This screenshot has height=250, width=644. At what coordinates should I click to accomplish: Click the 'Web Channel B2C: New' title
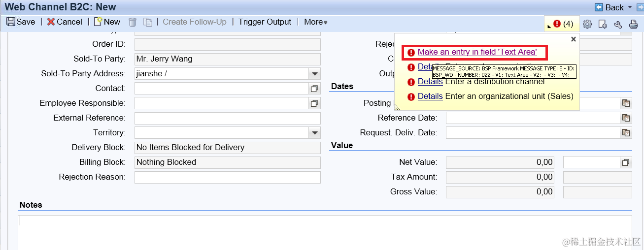pos(61,7)
